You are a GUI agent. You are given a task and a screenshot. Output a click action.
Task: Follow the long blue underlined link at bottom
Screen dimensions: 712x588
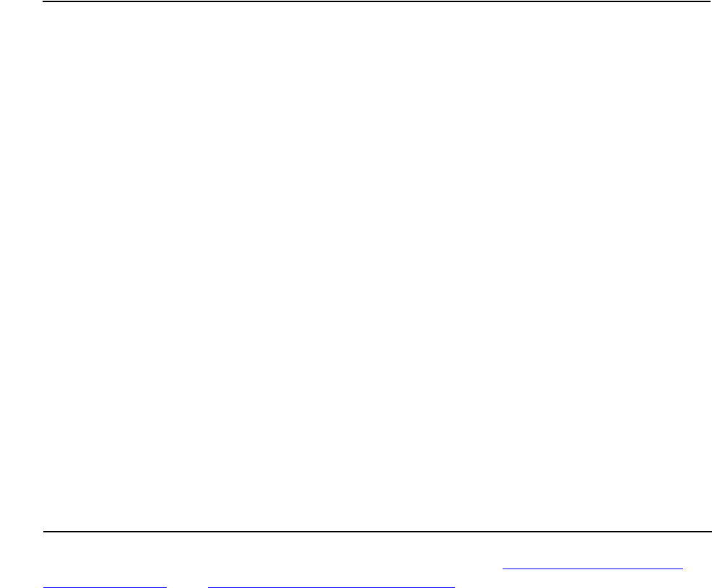click(331, 586)
